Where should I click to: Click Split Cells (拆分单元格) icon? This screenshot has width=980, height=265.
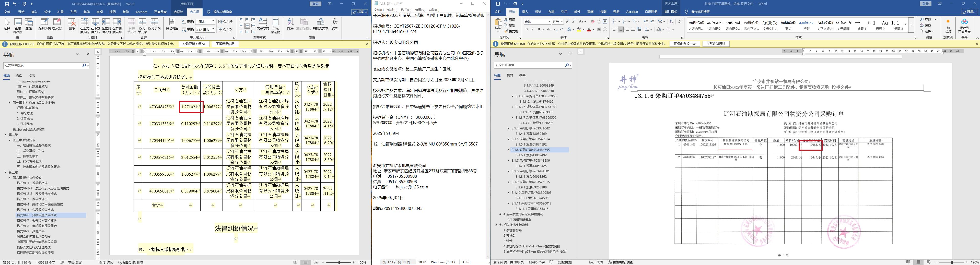click(142, 26)
